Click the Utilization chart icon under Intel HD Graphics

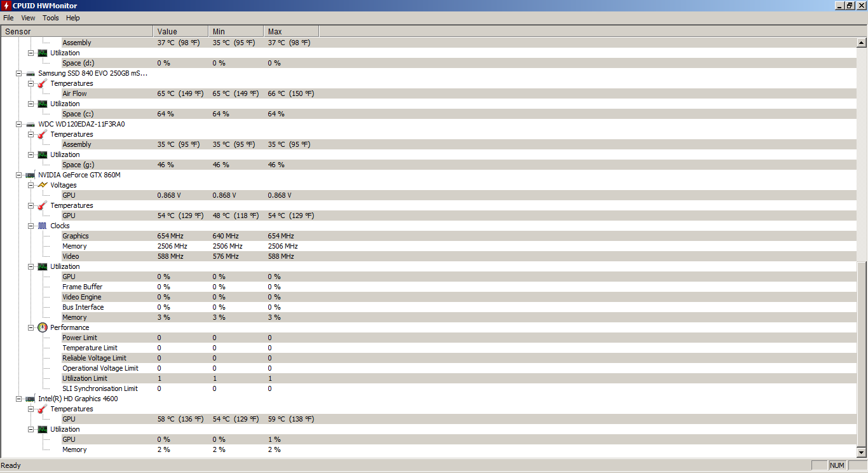[x=43, y=429]
